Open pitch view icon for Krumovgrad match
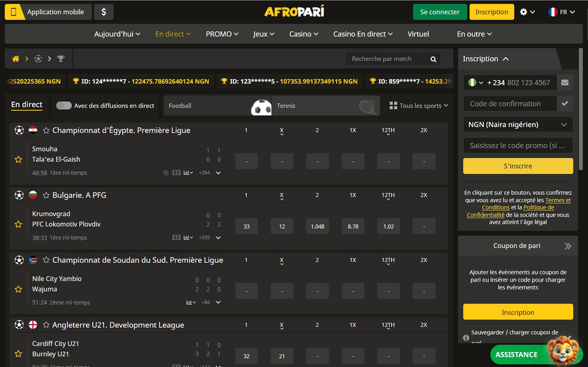 [x=176, y=238]
